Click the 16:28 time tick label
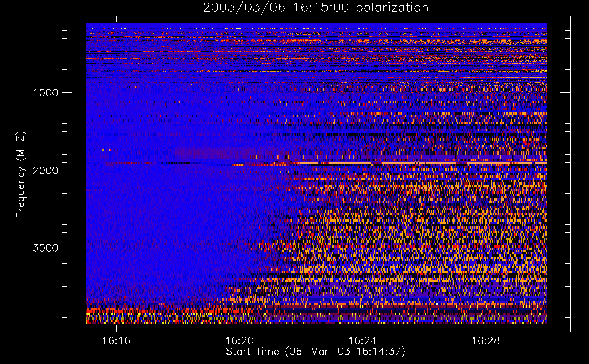The image size is (589, 364). 486,341
